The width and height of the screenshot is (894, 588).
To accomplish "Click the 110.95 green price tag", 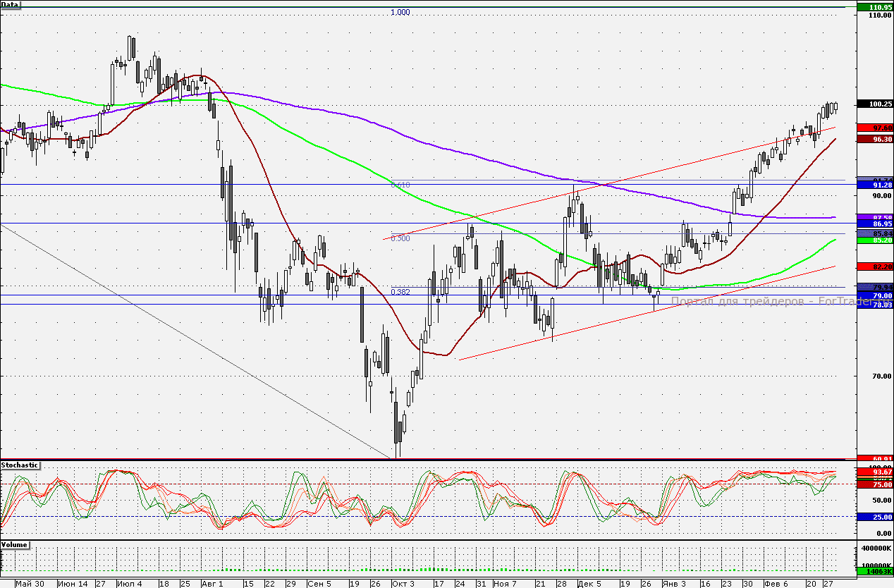I will point(874,7).
